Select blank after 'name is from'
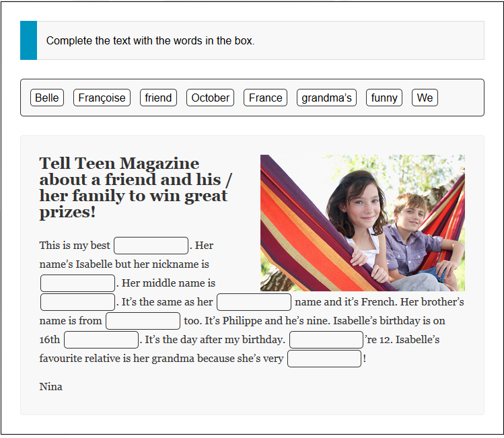Screen dimensions: 504x438 pos(143,321)
